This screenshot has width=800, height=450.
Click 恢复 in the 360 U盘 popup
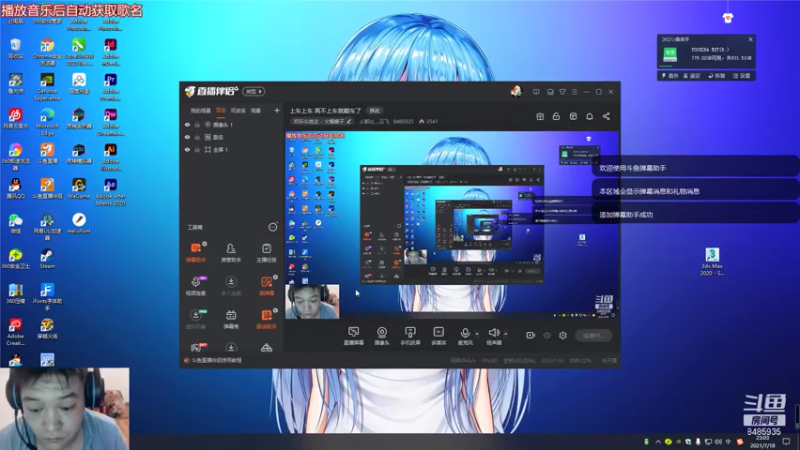click(x=717, y=76)
